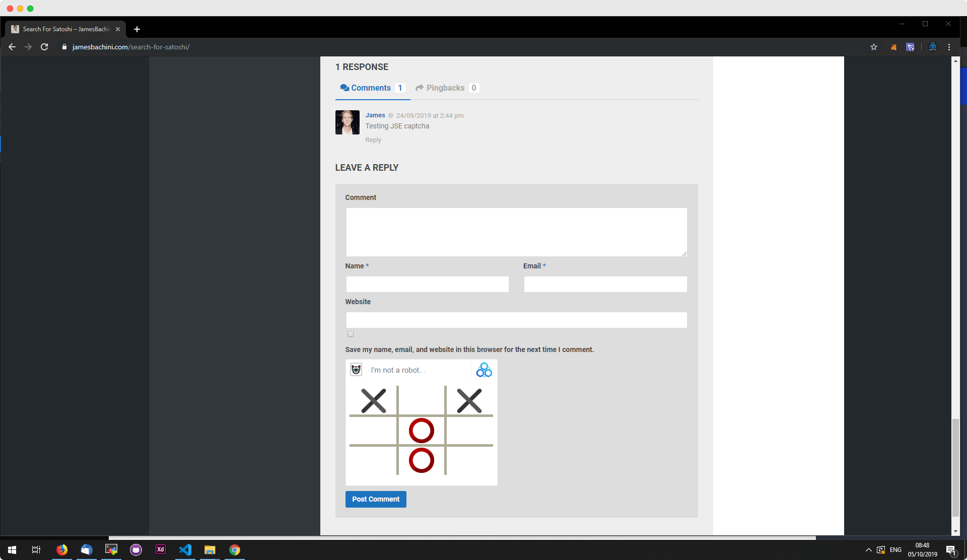Switch to the Pingbacks tab

[x=447, y=88]
